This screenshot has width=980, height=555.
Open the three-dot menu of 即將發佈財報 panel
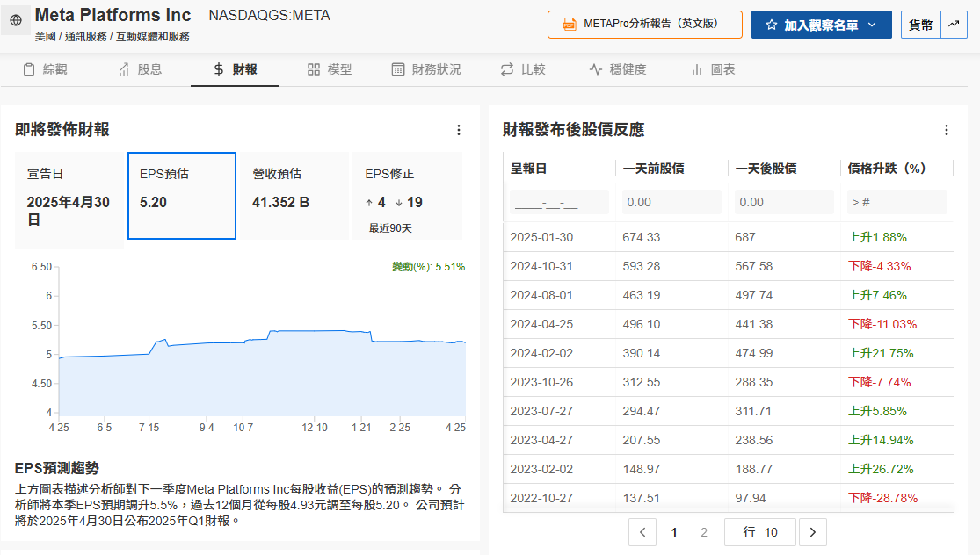click(x=459, y=130)
